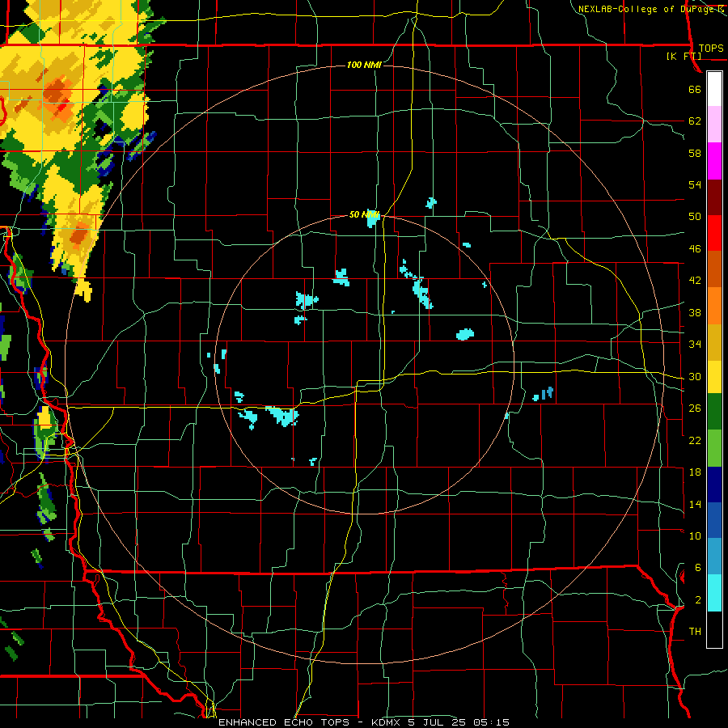Select the cyan swatch near legend bottom

[x=714, y=594]
